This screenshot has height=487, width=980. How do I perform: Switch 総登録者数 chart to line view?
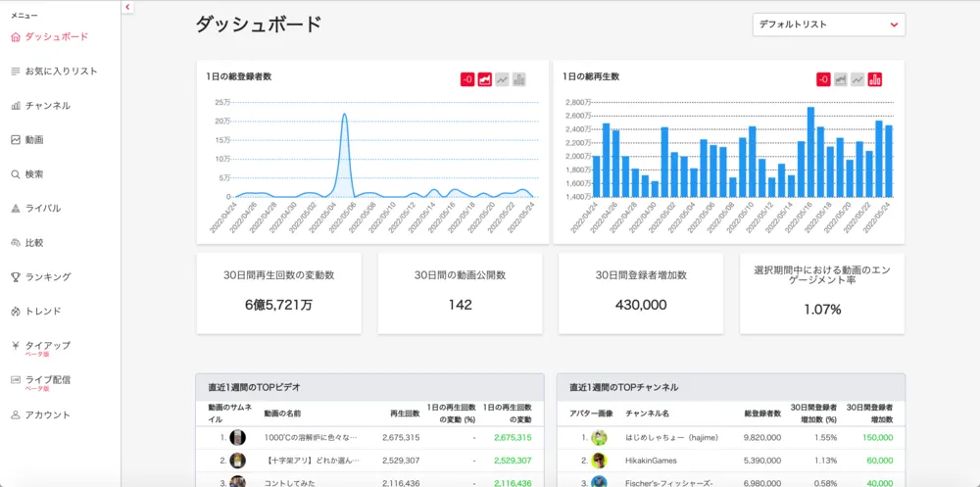click(x=502, y=79)
